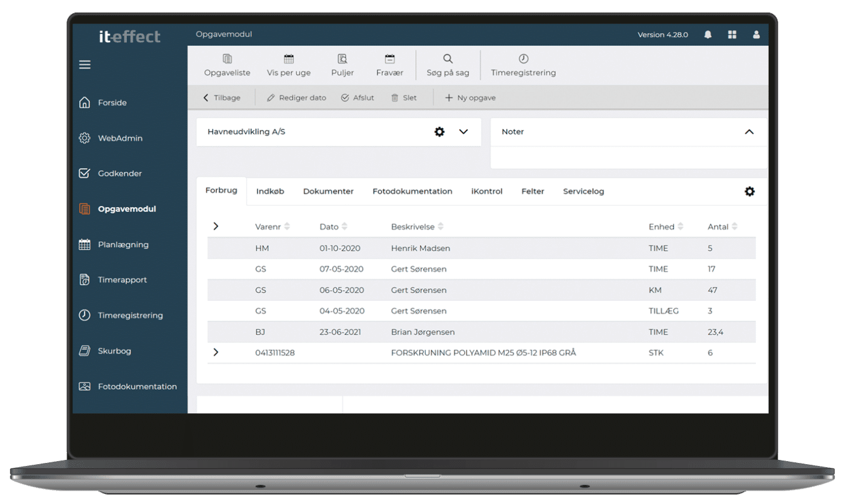Switch to the Servicelog tab
Screen dimensions: 846x504
[x=584, y=191]
